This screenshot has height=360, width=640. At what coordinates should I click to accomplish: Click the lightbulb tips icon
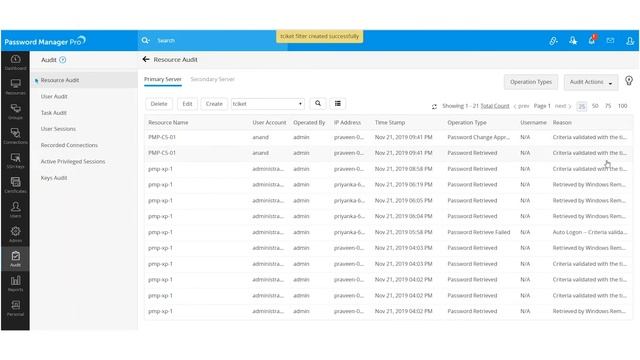coord(629,81)
